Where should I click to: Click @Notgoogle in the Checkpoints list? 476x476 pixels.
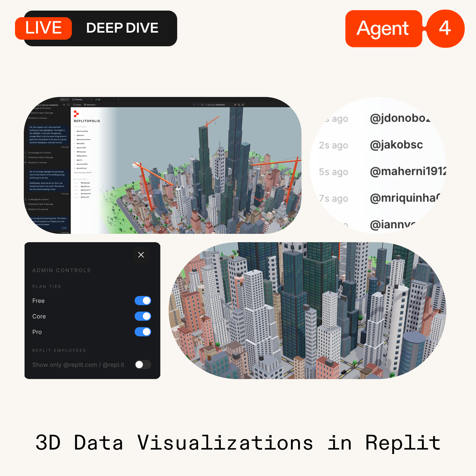point(85,183)
